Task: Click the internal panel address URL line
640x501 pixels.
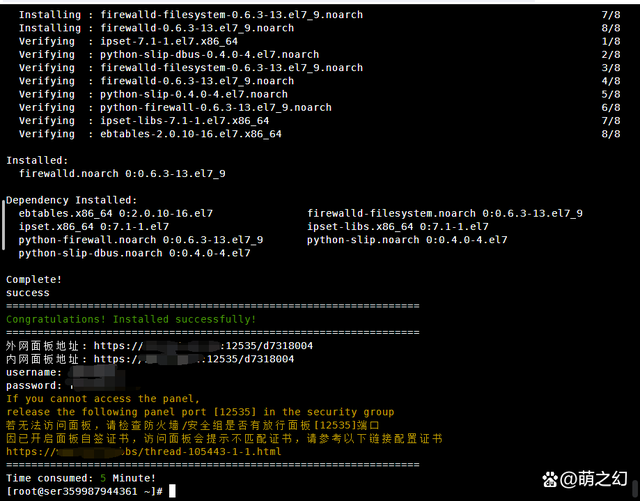Action: [x=150, y=359]
